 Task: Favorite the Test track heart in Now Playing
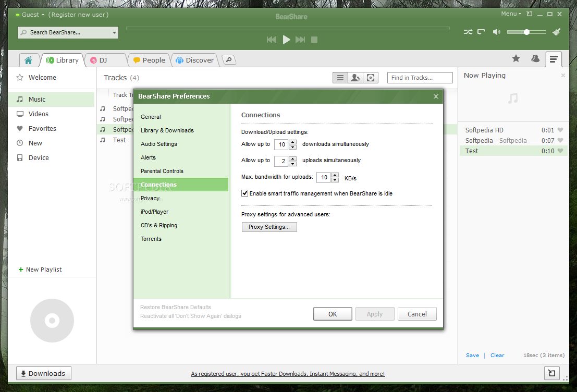560,151
